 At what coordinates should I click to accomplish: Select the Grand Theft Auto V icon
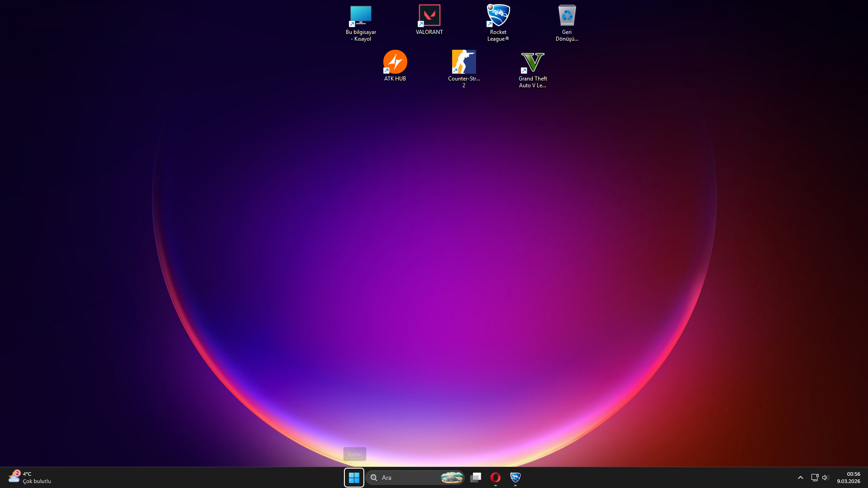533,69
